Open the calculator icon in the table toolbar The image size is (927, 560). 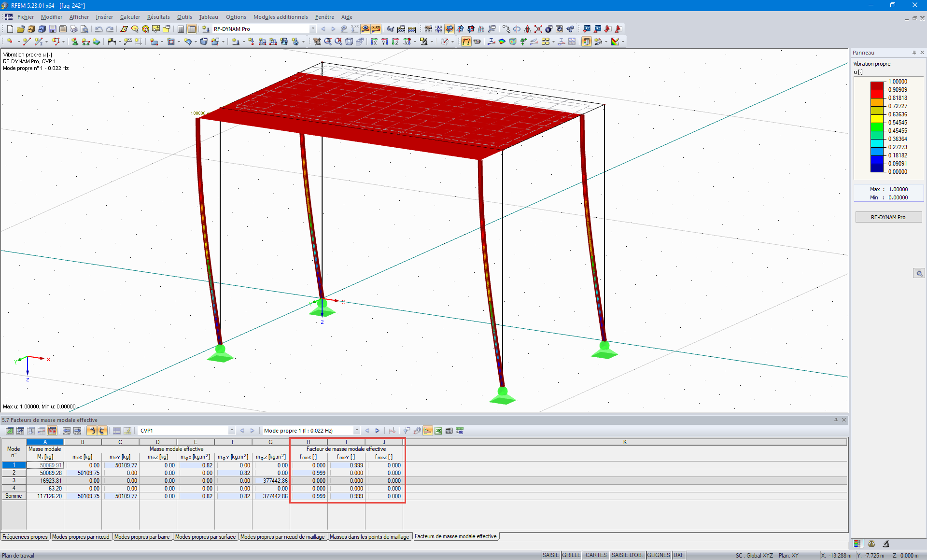click(x=449, y=430)
